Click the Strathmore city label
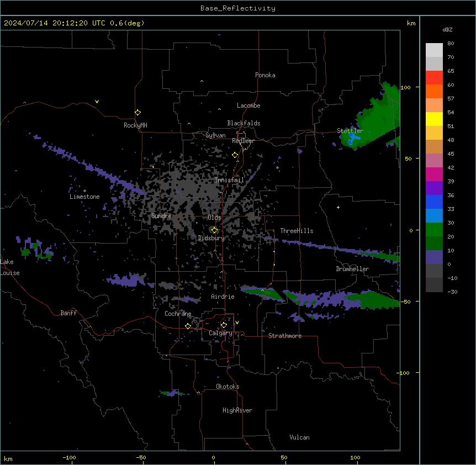Viewport: 476px width, 465px height. tap(285, 336)
